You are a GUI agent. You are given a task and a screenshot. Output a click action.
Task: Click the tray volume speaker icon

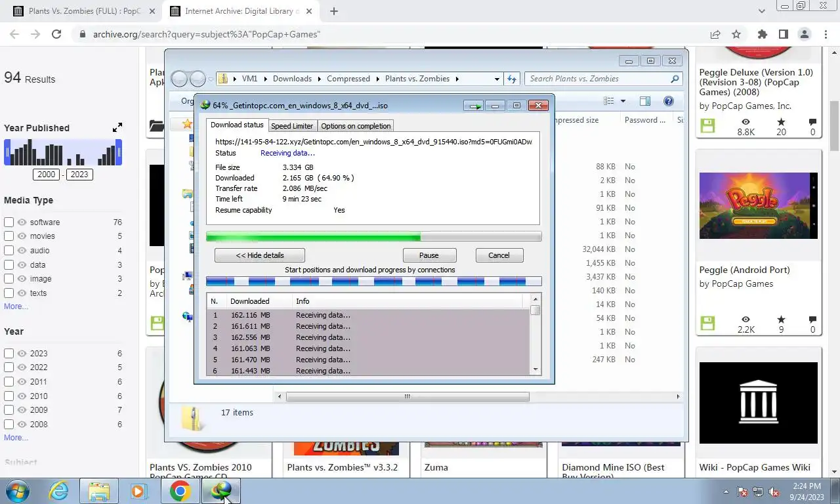tap(774, 492)
